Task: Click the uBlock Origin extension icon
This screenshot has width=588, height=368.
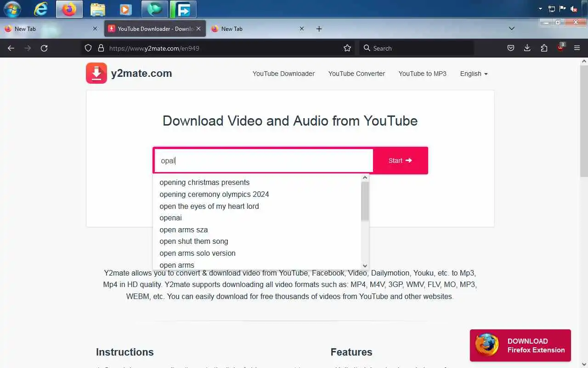Action: click(561, 47)
